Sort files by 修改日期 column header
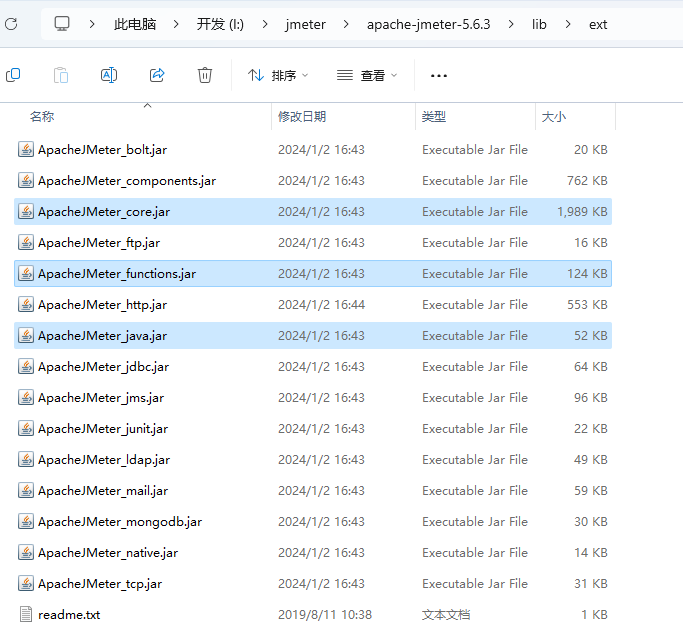Screen dimensions: 683x642 tap(301, 117)
